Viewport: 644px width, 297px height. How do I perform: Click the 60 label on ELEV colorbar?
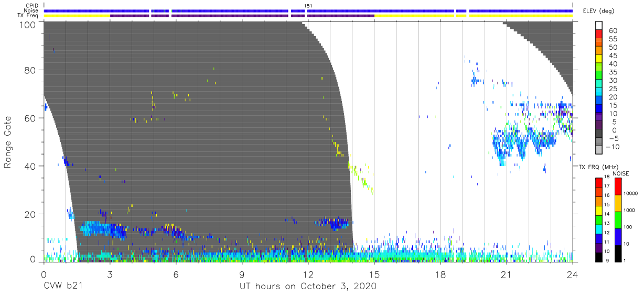click(613, 30)
